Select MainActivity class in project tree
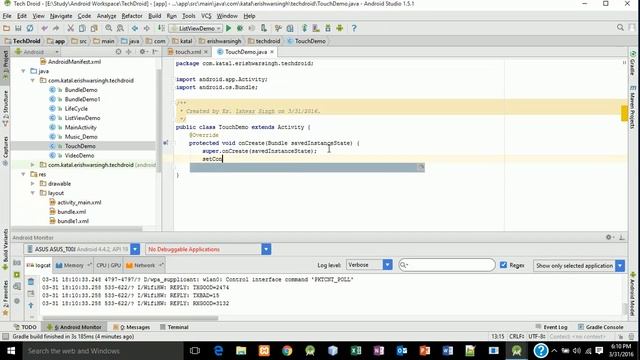 (x=80, y=127)
